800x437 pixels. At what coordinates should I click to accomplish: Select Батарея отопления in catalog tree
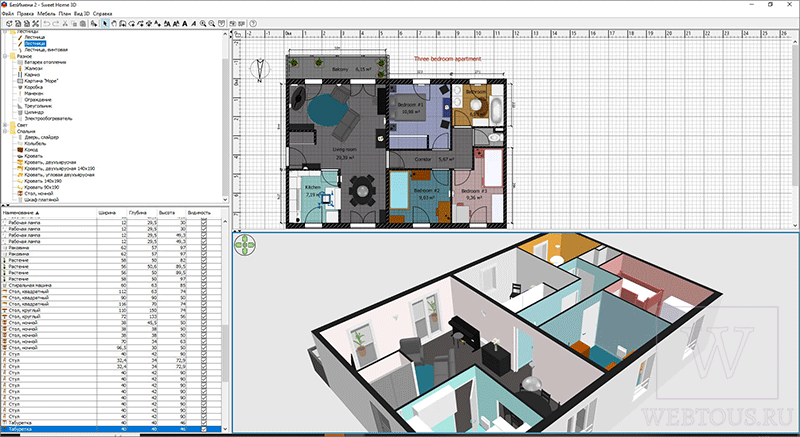point(45,62)
